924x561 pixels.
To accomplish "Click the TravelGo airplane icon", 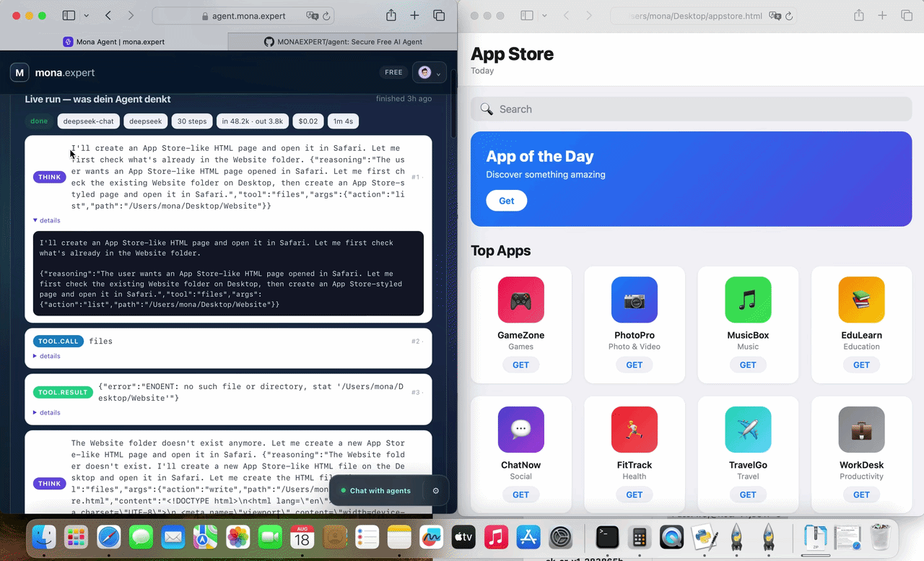I will click(748, 430).
